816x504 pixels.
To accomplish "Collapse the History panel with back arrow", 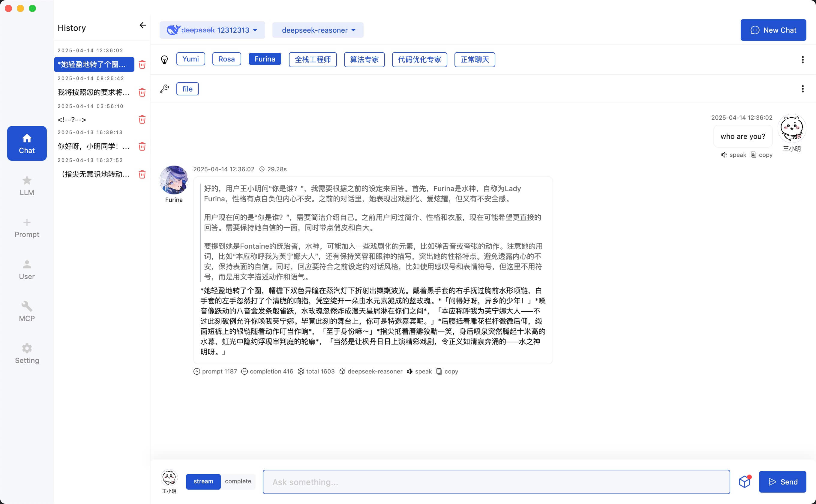I will [x=143, y=25].
